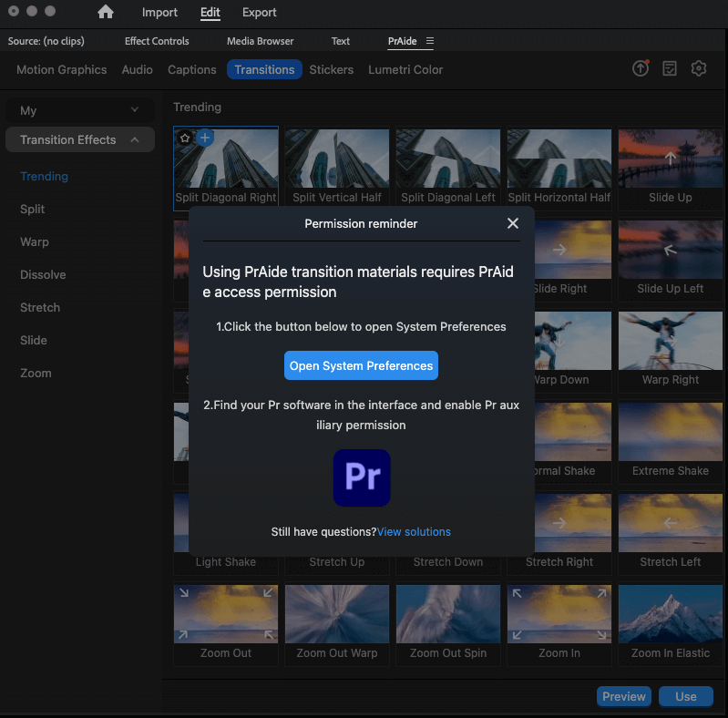
Task: Select the Zoom In Elastic transition thumbnail
Action: click(671, 614)
